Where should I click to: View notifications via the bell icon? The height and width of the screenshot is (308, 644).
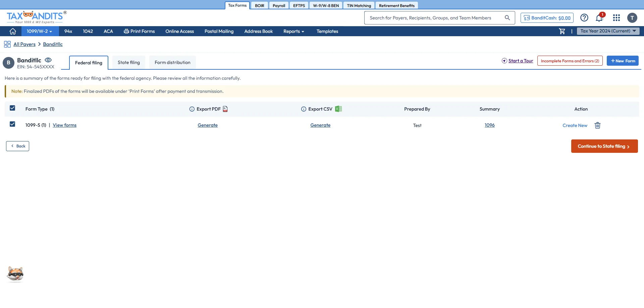599,18
